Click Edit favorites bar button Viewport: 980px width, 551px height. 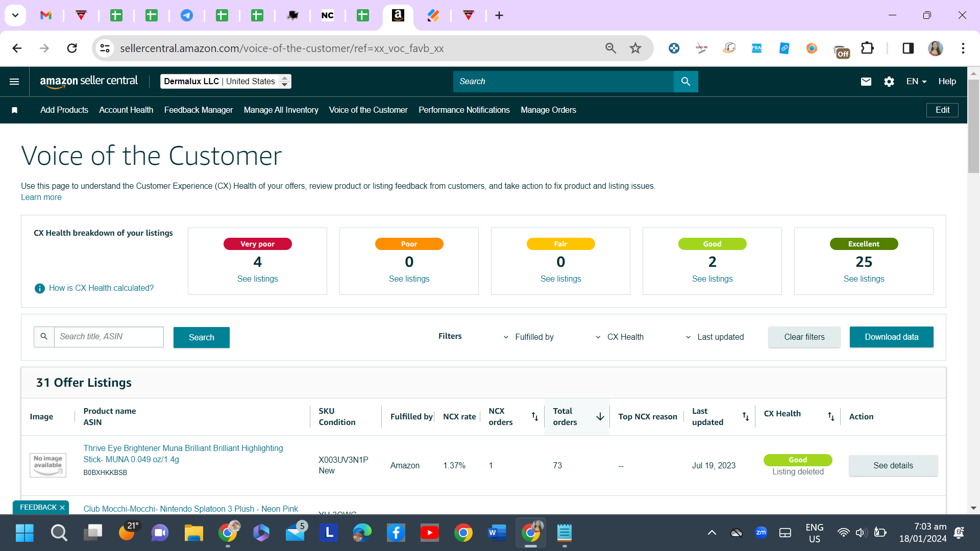[x=942, y=110]
